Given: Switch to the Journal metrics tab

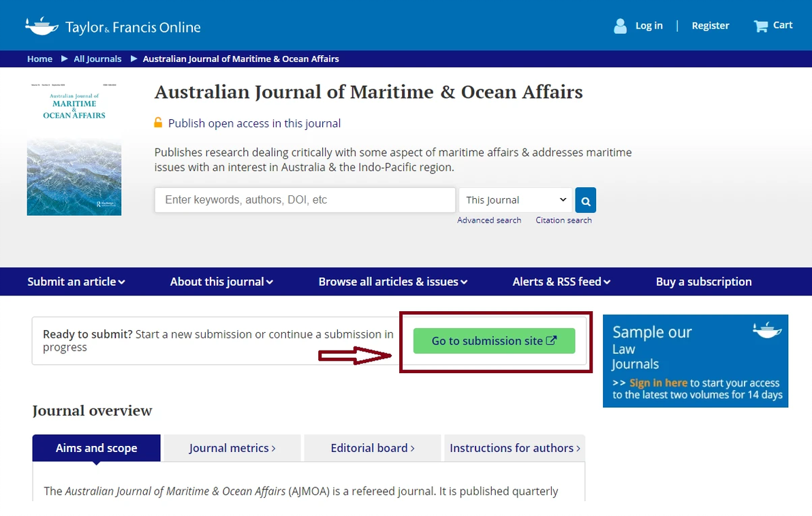Looking at the screenshot, I should [232, 448].
